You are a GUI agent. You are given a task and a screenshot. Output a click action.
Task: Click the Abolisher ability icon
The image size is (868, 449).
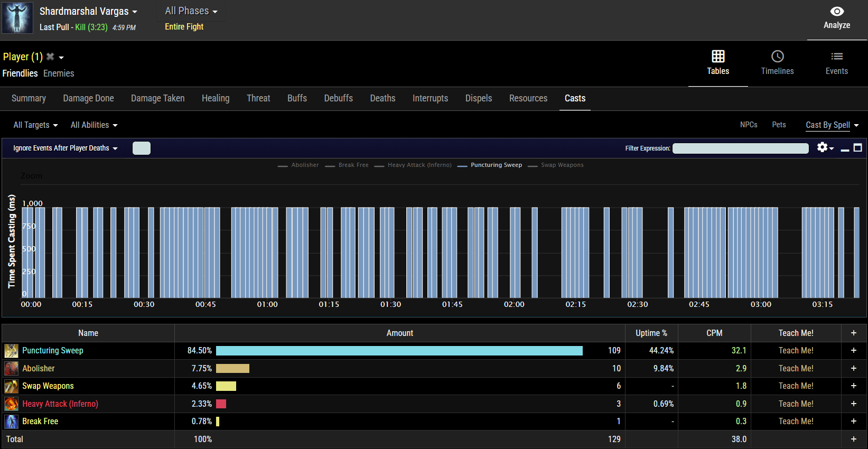pos(11,368)
